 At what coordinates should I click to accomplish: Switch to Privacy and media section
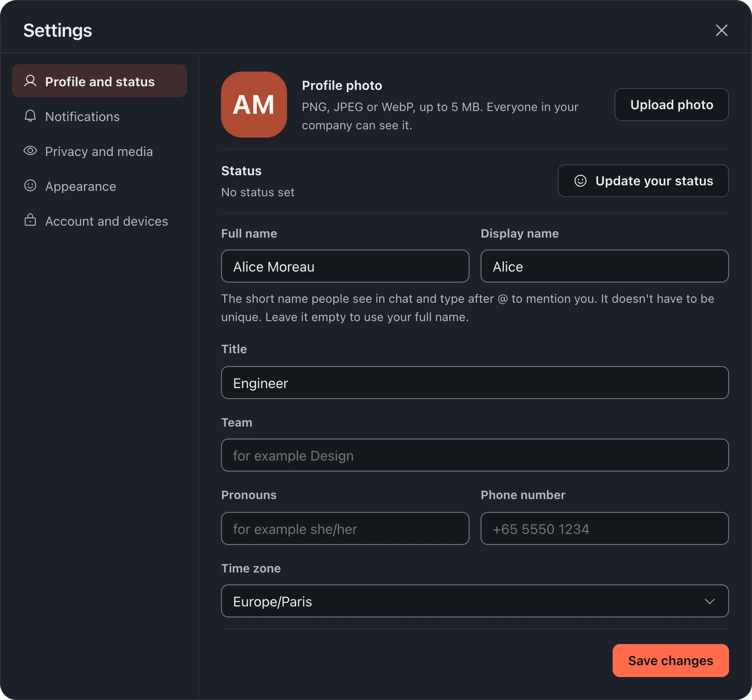click(x=100, y=151)
